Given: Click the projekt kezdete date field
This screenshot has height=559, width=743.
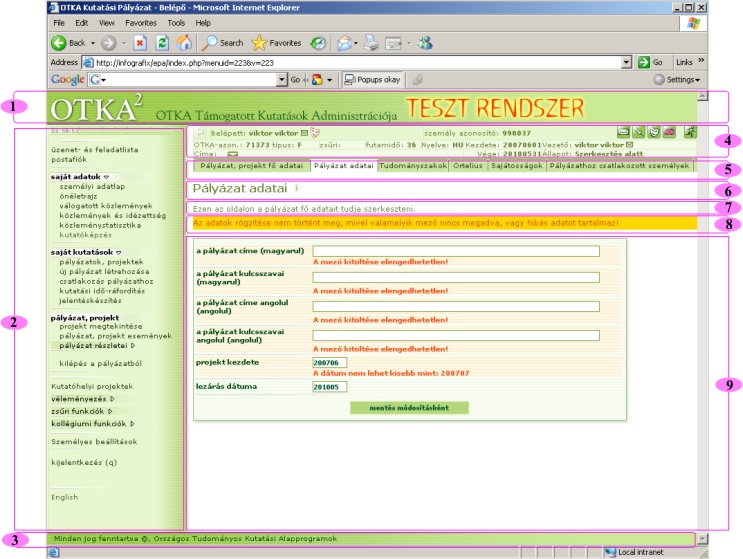Looking at the screenshot, I should click(329, 362).
